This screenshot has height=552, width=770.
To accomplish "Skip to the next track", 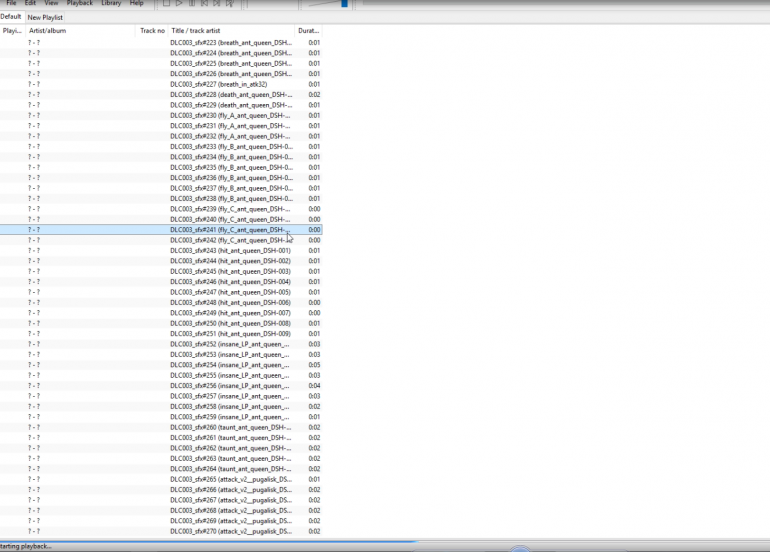I will click(x=216, y=4).
